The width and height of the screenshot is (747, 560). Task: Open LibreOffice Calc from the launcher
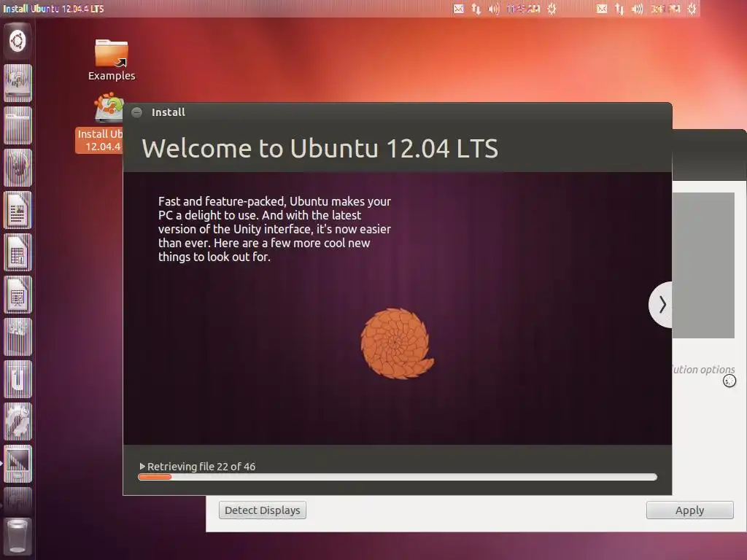18,252
